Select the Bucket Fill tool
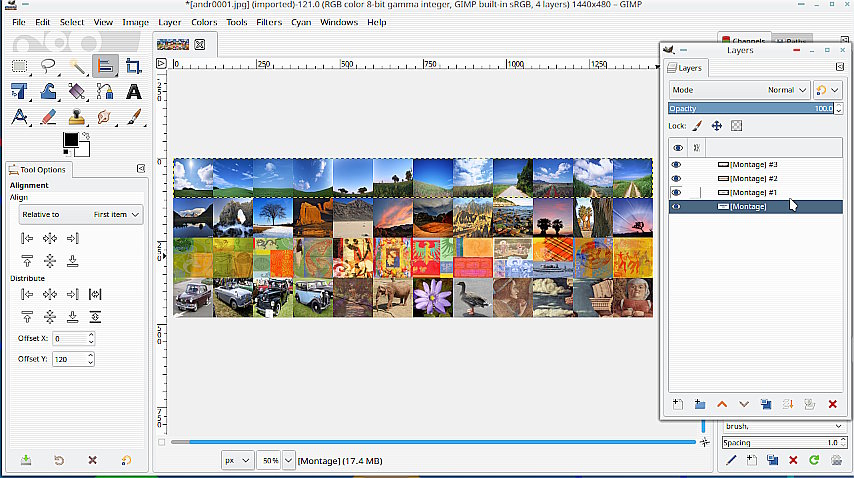Screen dimensions: 854x478 (77, 91)
